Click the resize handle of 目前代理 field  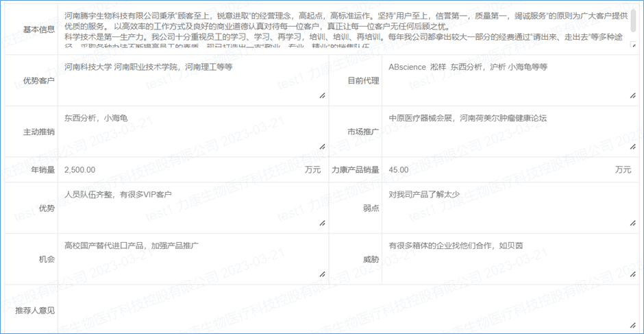coord(633,97)
